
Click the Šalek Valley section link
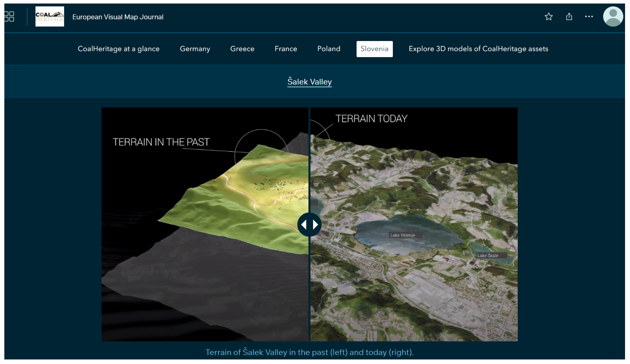tap(309, 82)
